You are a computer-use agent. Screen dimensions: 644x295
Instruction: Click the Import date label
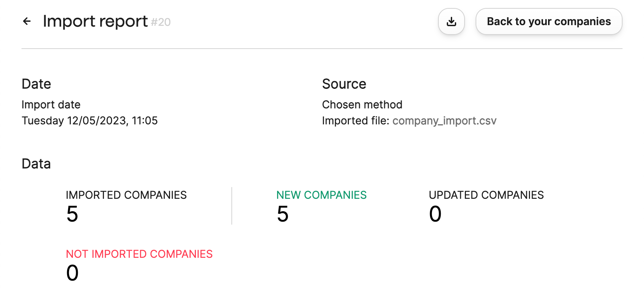click(51, 105)
